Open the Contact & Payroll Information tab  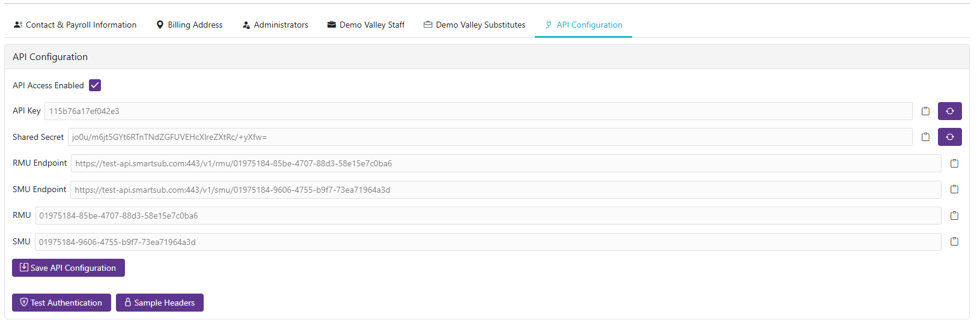(x=75, y=25)
